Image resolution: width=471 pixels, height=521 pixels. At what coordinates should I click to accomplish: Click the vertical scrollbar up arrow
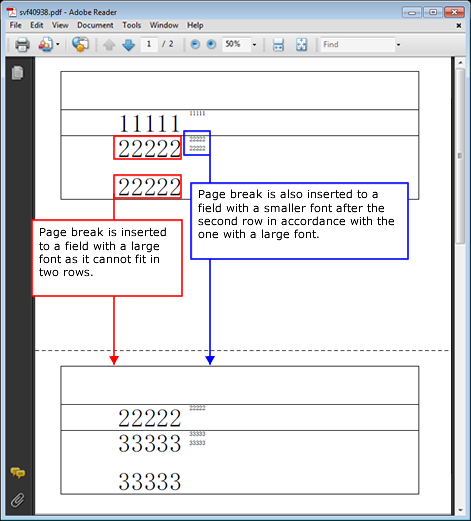[x=460, y=63]
